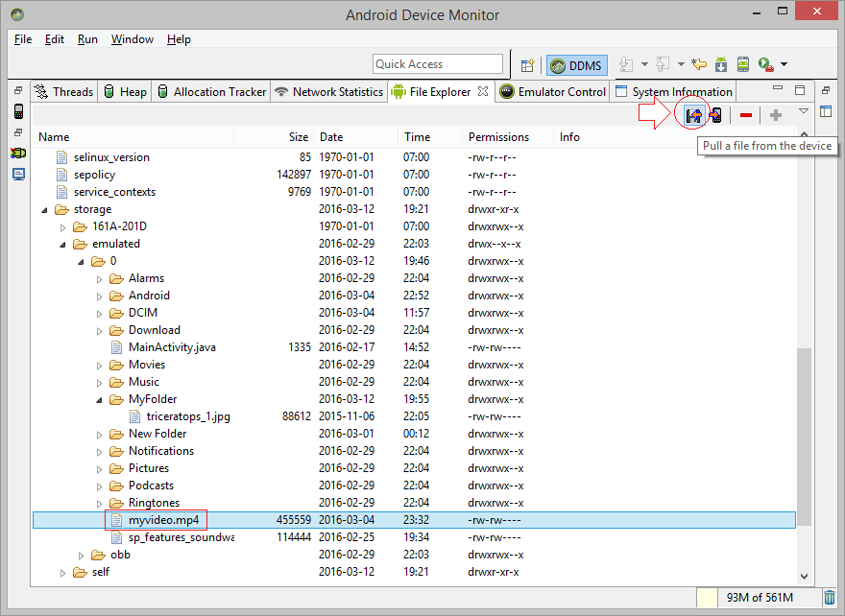The height and width of the screenshot is (616, 845).
Task: Expand the obb folder
Action: 82,556
